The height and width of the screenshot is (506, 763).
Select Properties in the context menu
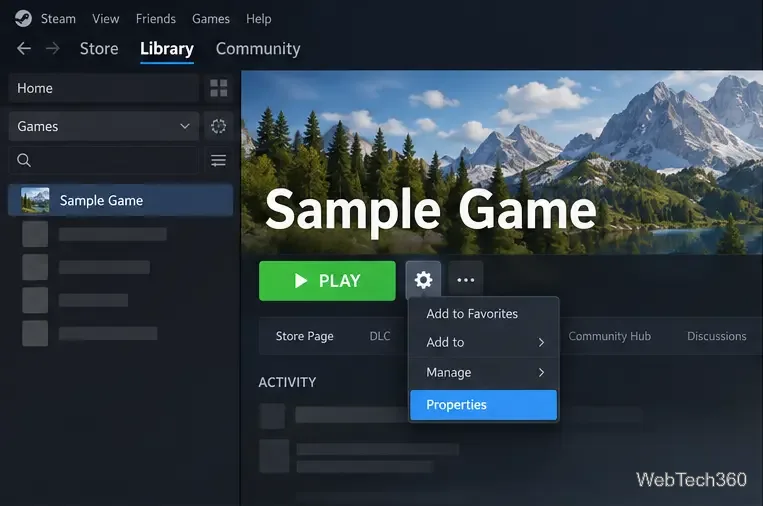484,405
